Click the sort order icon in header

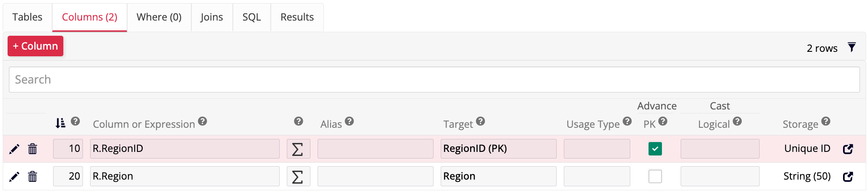60,123
